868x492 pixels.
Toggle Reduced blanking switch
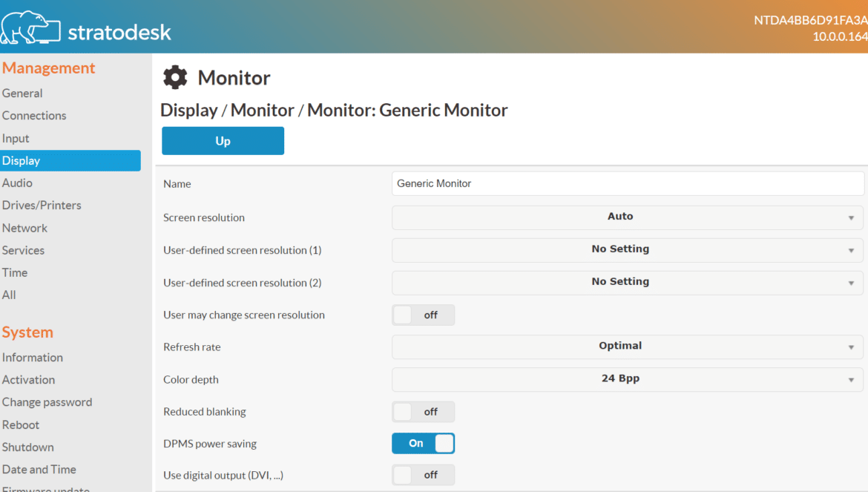[423, 412]
